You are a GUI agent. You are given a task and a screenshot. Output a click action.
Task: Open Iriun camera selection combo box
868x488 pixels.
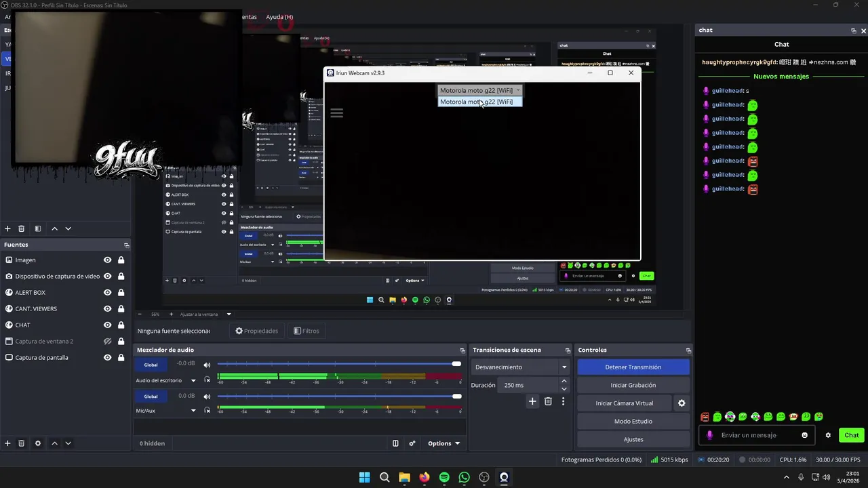coord(479,90)
